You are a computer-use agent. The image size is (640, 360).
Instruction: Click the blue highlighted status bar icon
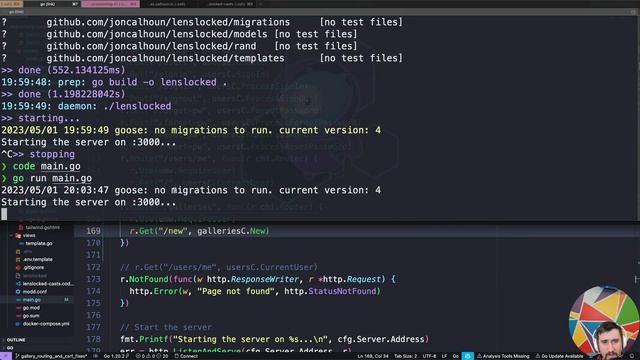point(467,356)
